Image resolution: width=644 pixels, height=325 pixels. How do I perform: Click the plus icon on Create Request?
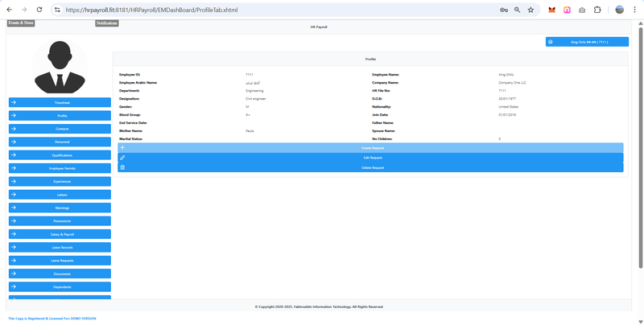122,148
